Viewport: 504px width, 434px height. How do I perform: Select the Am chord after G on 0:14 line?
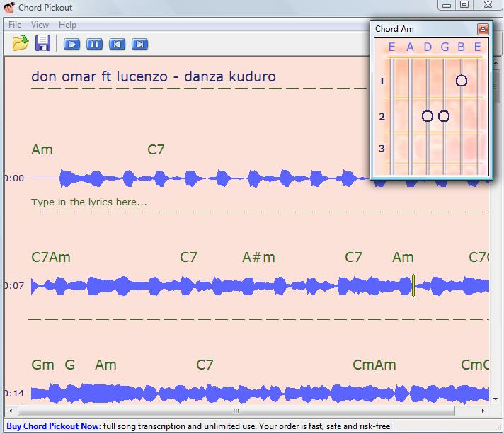106,365
